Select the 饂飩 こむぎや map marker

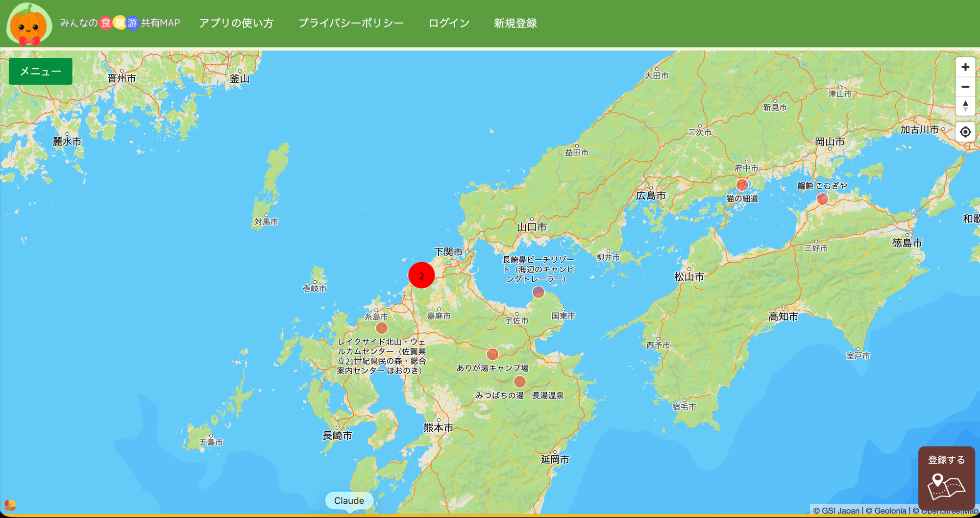click(x=823, y=198)
